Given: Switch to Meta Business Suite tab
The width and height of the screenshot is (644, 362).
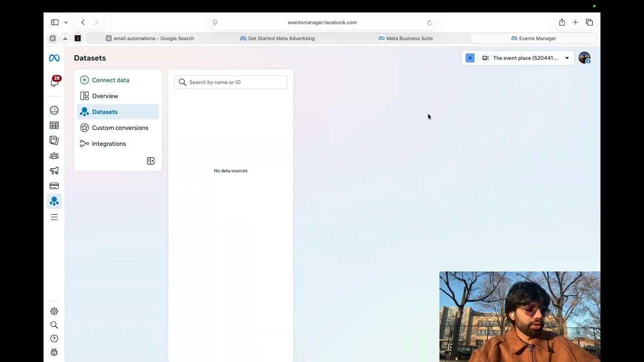Looking at the screenshot, I should [x=406, y=38].
